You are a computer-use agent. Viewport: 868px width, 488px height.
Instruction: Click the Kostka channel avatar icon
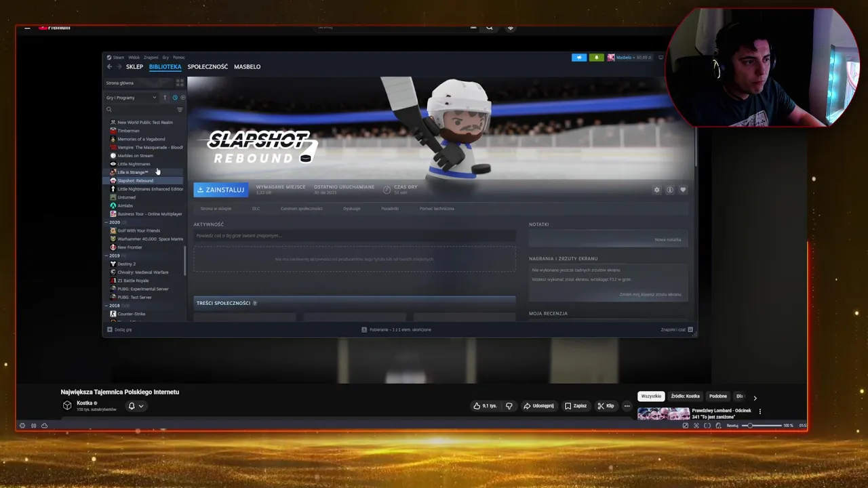(x=67, y=405)
